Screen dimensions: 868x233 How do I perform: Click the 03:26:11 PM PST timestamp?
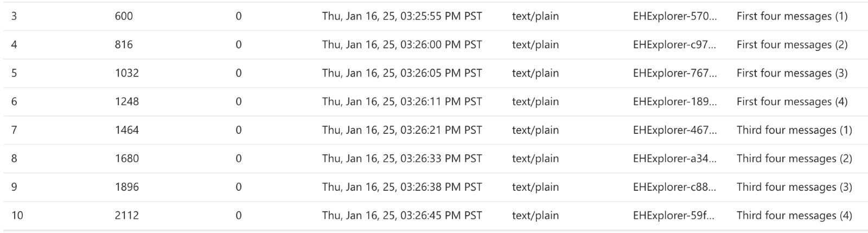pos(402,101)
